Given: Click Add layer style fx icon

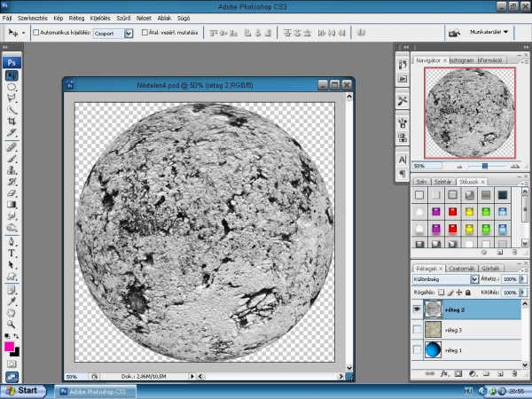Looking at the screenshot, I should 444,374.
